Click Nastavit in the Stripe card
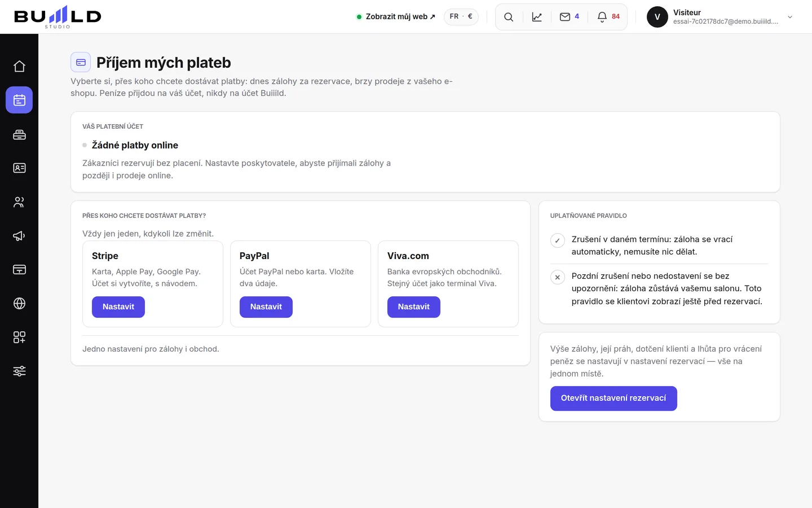 [x=118, y=307]
